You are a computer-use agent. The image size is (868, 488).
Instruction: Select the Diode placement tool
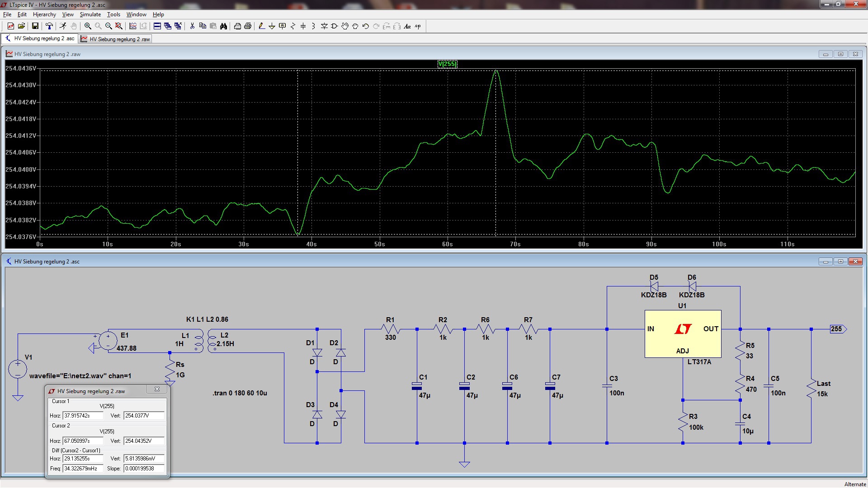324,26
